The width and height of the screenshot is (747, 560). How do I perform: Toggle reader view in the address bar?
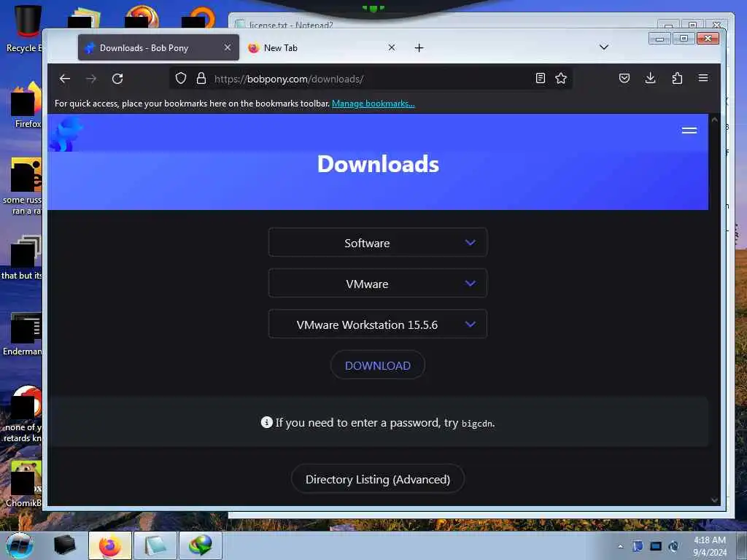[x=541, y=78]
